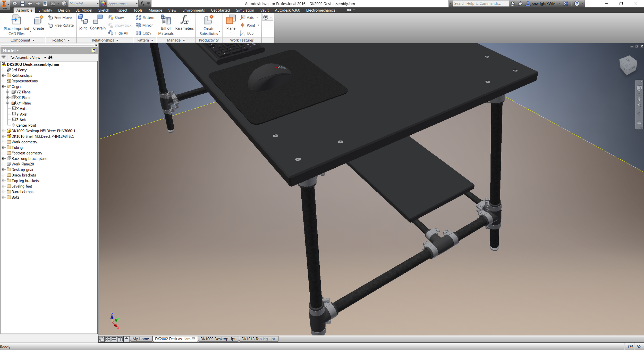This screenshot has height=350, width=644.
Task: Click the snwrightXWM user account button
Action: click(543, 3)
